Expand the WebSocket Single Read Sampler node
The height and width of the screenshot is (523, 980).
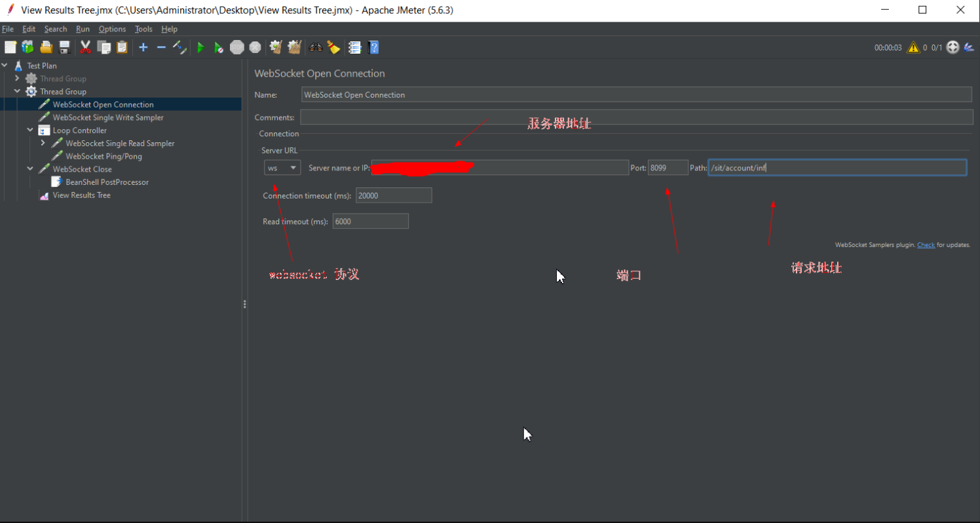click(43, 143)
